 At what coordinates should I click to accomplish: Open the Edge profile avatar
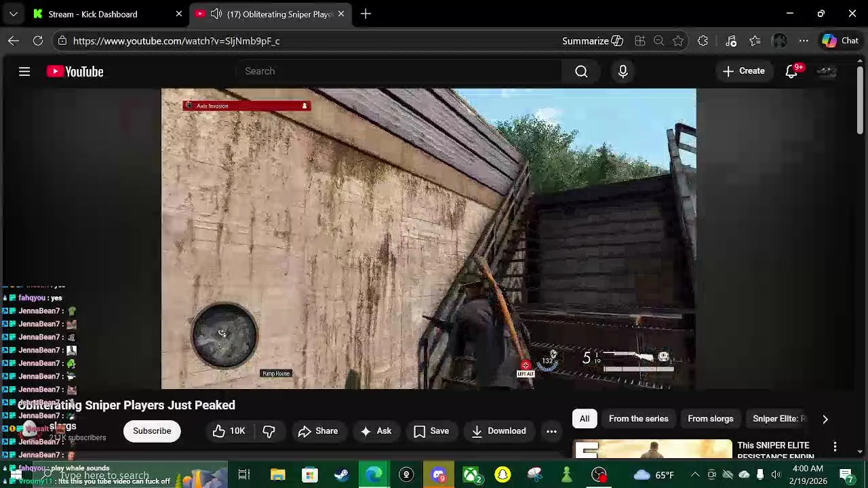click(779, 41)
